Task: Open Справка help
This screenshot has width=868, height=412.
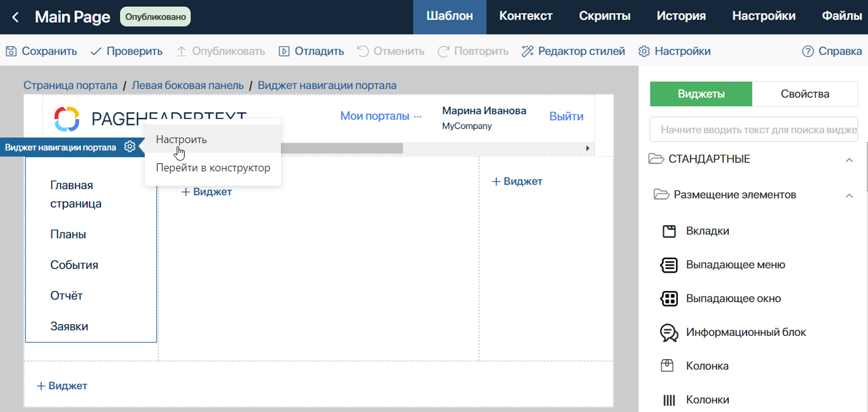Action: click(832, 51)
